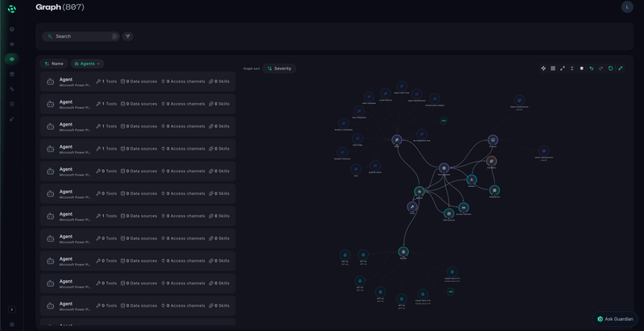The width and height of the screenshot is (644, 331).
Task: Select the graphQL query node
Action: point(375,166)
